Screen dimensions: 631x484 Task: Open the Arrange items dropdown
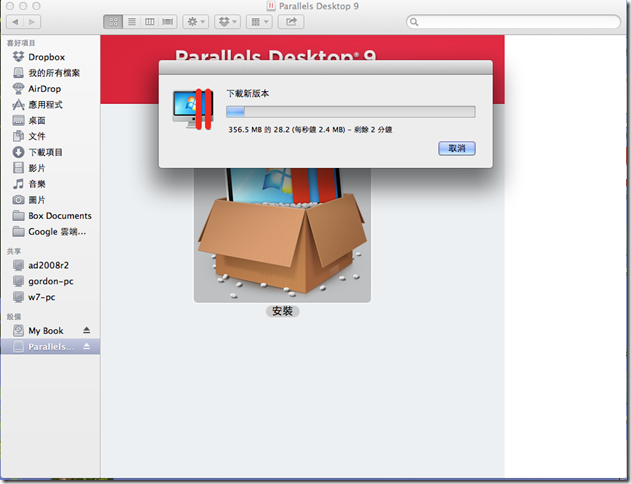(x=259, y=22)
